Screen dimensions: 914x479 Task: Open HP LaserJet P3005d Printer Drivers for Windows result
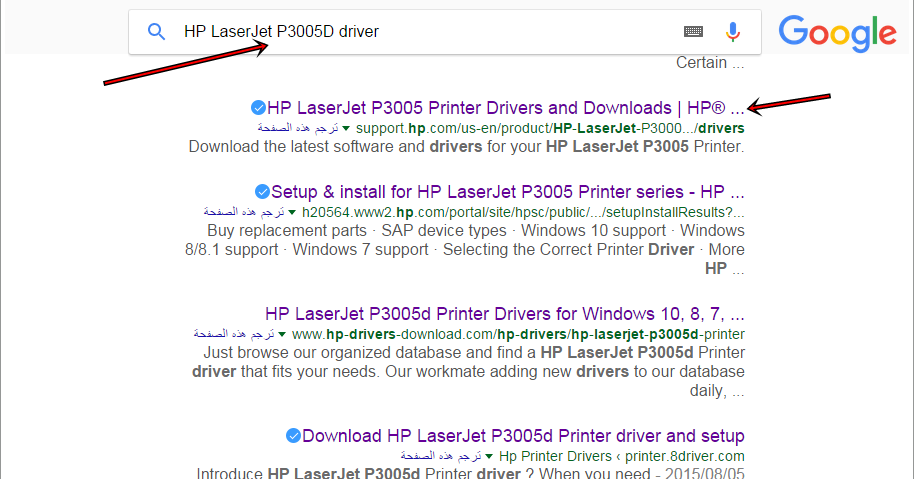(505, 314)
